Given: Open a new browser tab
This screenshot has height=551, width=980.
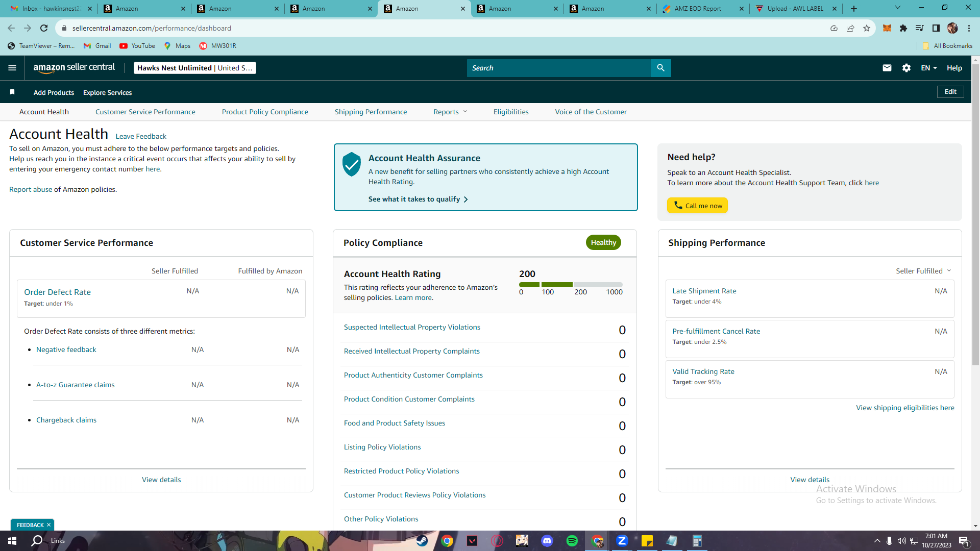Looking at the screenshot, I should 854,9.
